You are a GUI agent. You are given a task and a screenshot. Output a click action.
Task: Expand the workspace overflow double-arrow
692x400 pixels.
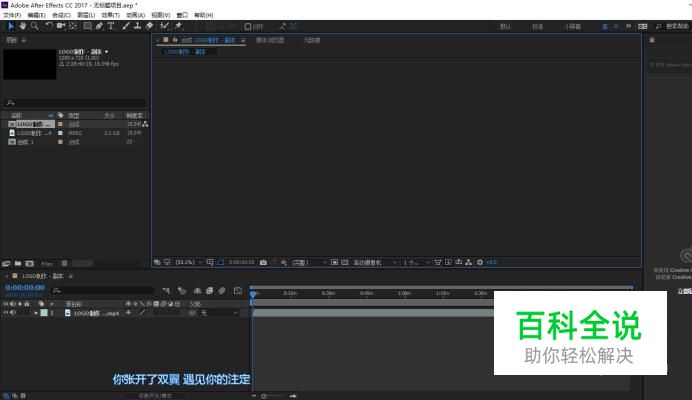[628, 26]
